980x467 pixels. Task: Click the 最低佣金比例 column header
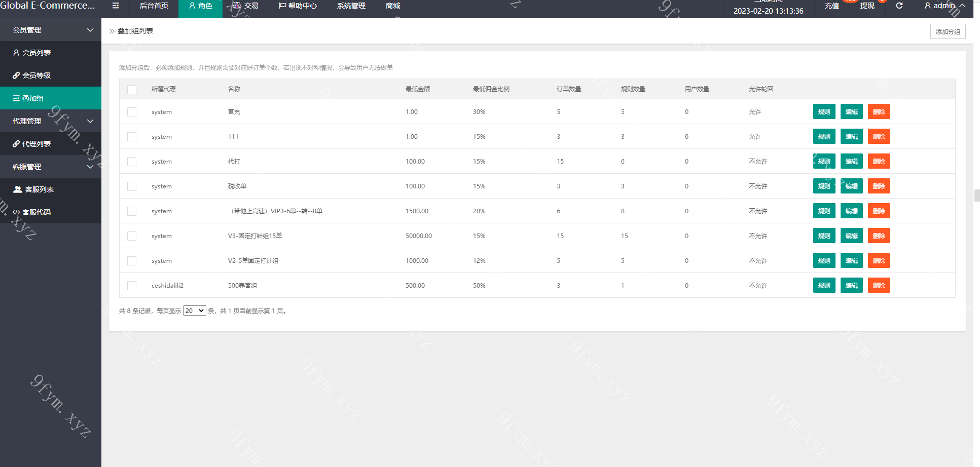point(491,89)
